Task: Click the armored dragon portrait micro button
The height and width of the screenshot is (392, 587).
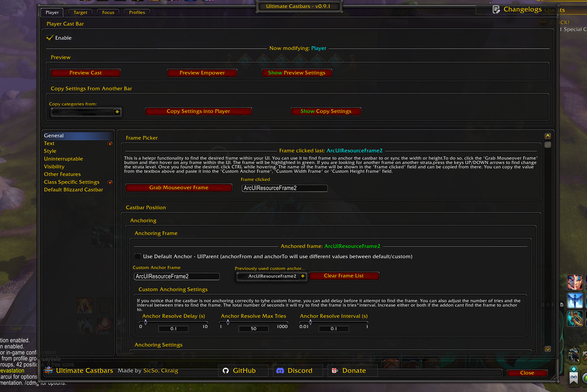Action: (574, 355)
